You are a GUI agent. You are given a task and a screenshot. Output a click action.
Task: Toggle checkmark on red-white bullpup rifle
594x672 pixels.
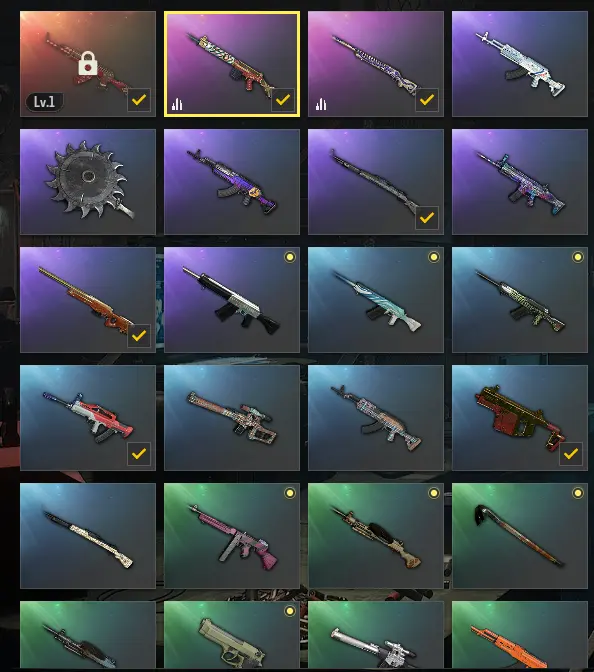[x=139, y=453]
